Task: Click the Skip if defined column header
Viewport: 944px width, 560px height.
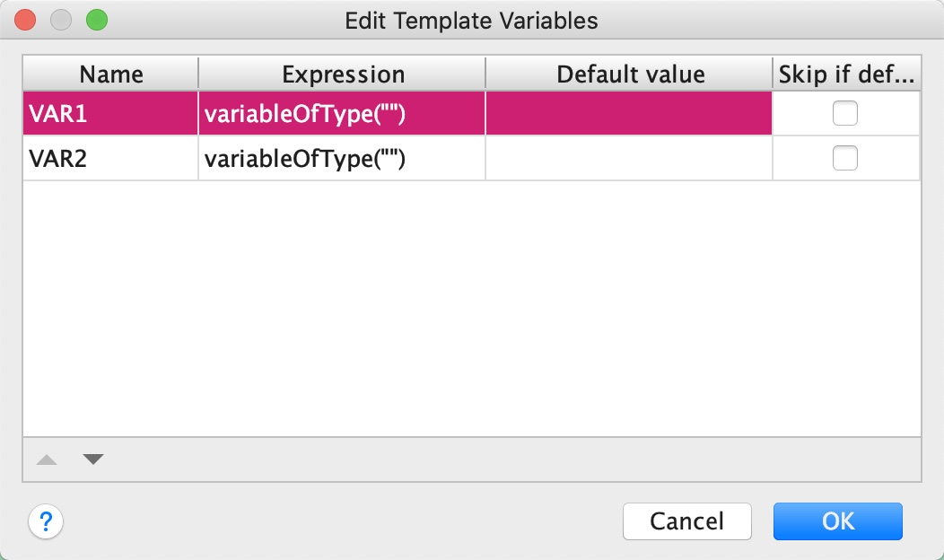Action: point(846,74)
